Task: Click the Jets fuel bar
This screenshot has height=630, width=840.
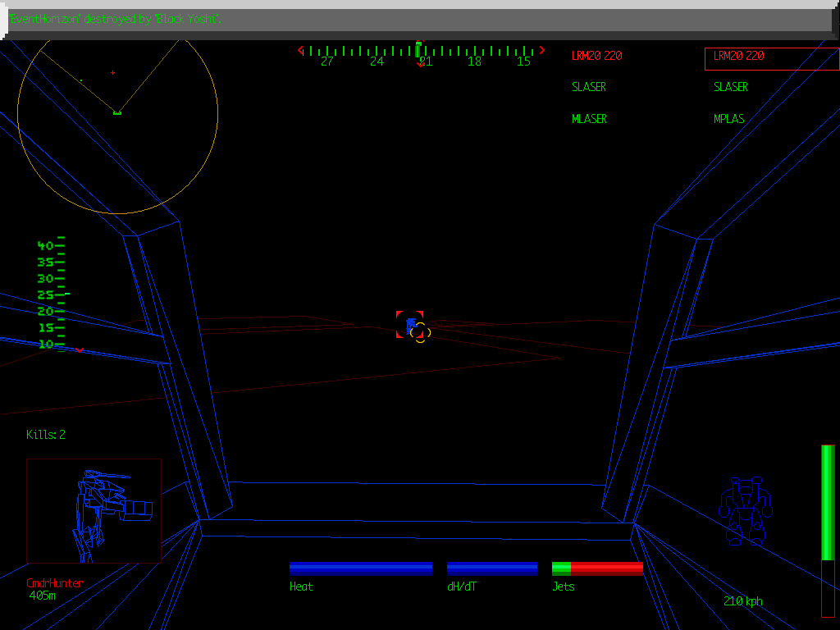Action: (597, 568)
